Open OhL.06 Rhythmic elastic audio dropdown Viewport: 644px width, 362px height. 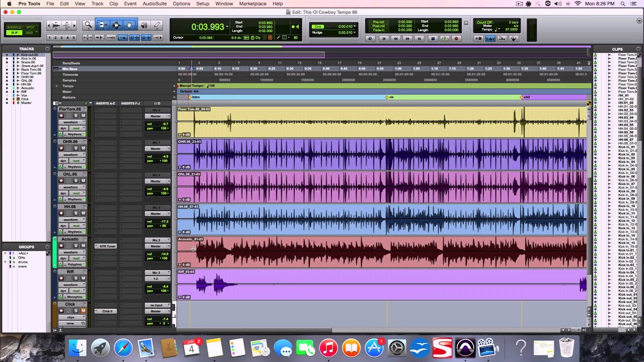75,199
